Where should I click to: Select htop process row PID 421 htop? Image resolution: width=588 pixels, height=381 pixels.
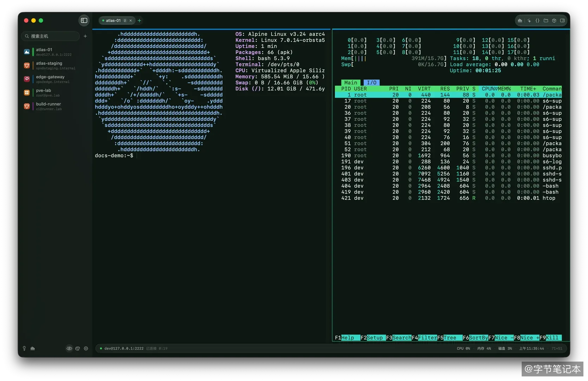click(448, 198)
